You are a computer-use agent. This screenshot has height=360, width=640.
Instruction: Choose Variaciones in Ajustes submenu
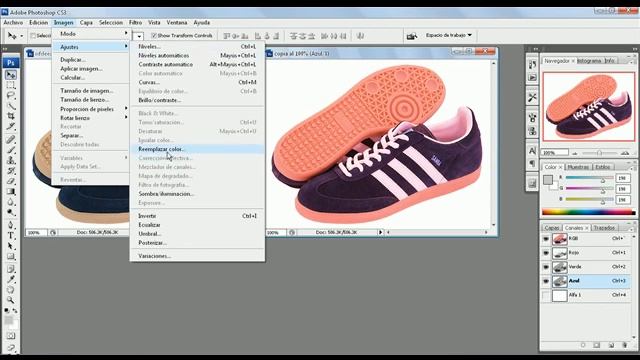point(197,256)
